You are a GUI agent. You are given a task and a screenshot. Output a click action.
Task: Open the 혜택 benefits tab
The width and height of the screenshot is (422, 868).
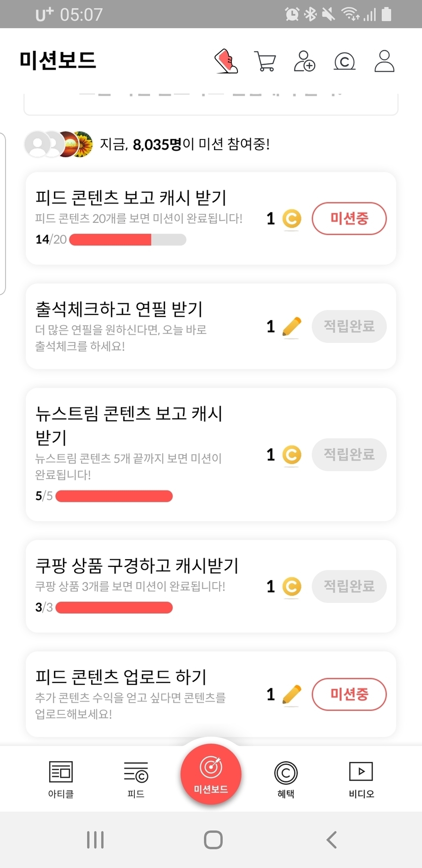[x=286, y=778]
